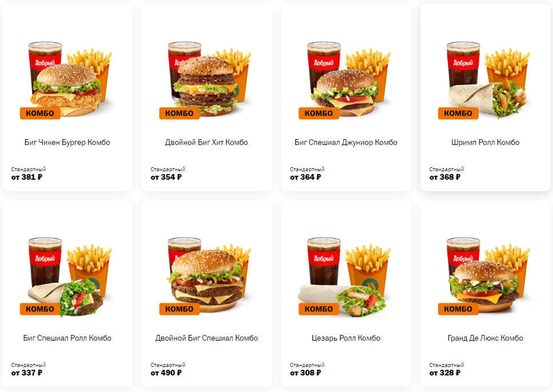Screen dimensions: 553x392
Task: Select the Шримп Ролл Комбо meal picture
Action: 488,79
